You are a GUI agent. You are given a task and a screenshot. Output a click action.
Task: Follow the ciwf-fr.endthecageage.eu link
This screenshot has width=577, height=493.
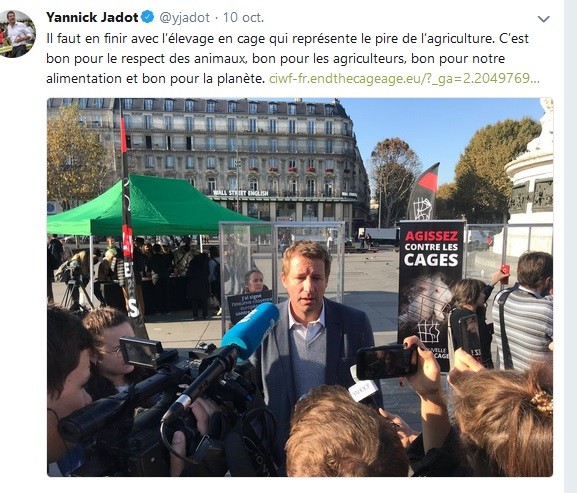point(404,78)
